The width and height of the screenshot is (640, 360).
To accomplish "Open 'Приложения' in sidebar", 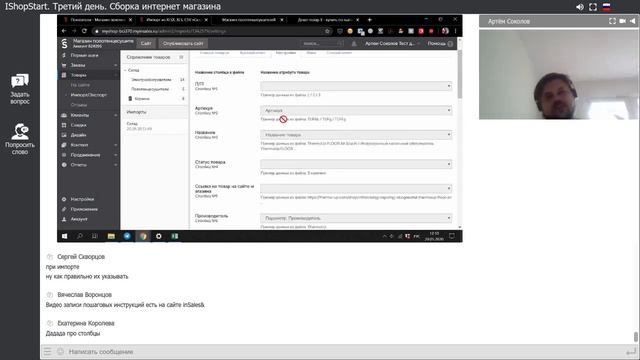I will coord(84,209).
